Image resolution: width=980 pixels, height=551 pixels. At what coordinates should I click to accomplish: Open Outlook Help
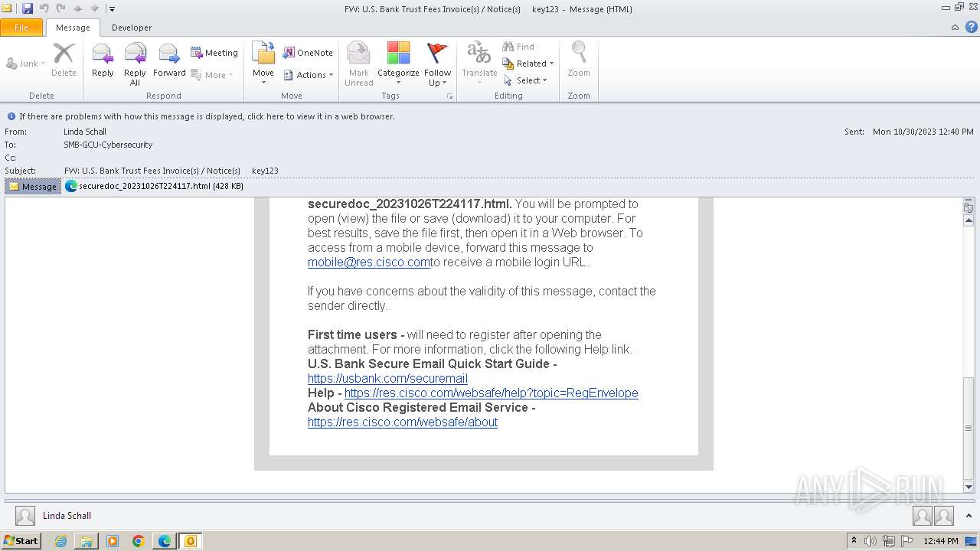[x=971, y=28]
